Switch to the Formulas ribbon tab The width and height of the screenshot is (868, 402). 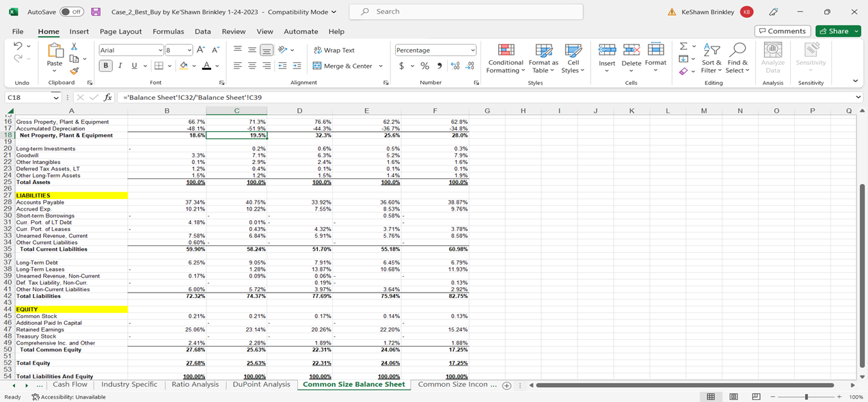168,31
